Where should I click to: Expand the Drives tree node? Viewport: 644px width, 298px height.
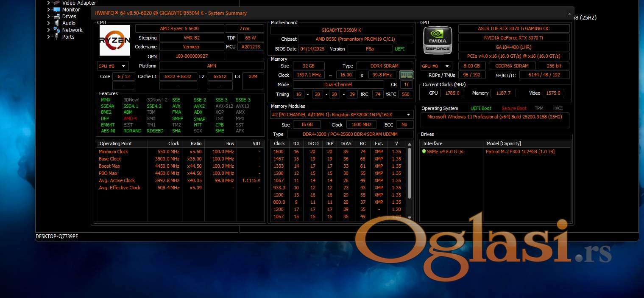pos(48,16)
